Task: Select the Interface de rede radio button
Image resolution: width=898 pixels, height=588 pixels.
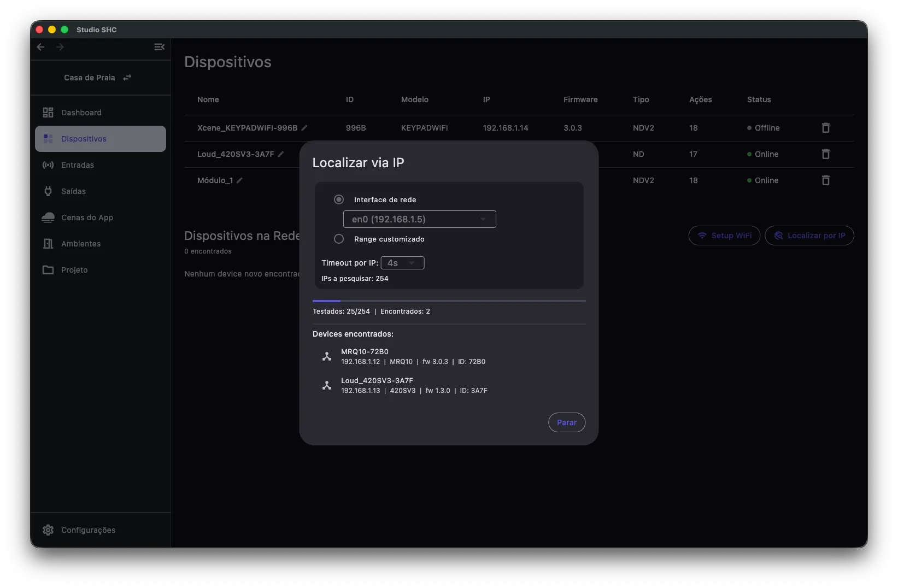Action: point(339,199)
